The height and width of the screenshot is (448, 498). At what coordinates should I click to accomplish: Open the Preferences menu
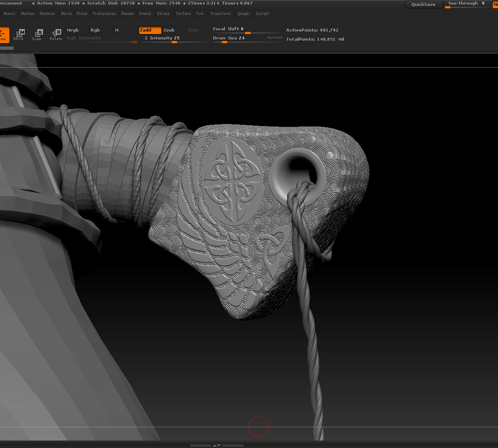coord(104,14)
